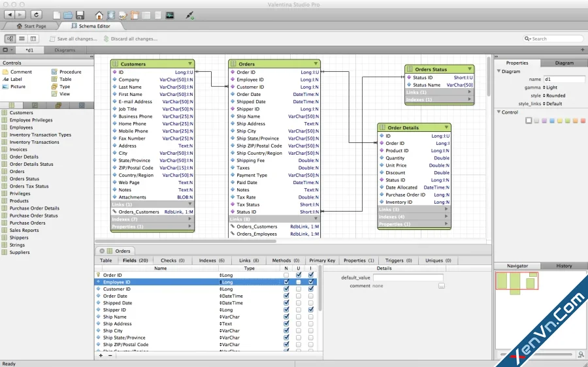Screen dimensions: 588x367
Task: Click the Search field
Action: point(553,39)
